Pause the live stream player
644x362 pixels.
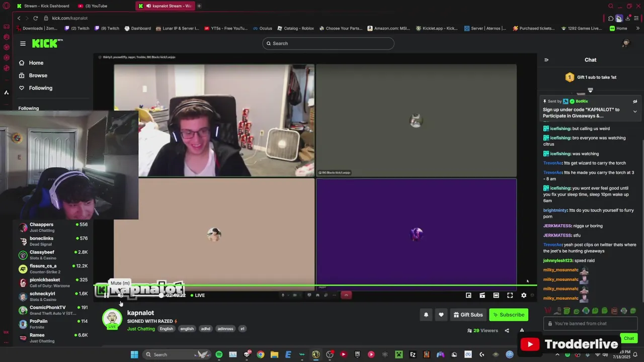coord(106,295)
